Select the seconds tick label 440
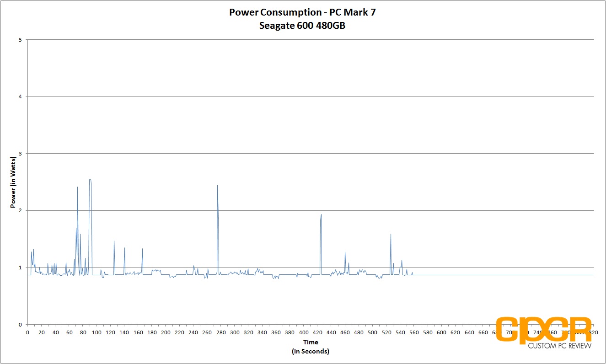Image resolution: width=606 pixels, height=364 pixels. tap(331, 332)
